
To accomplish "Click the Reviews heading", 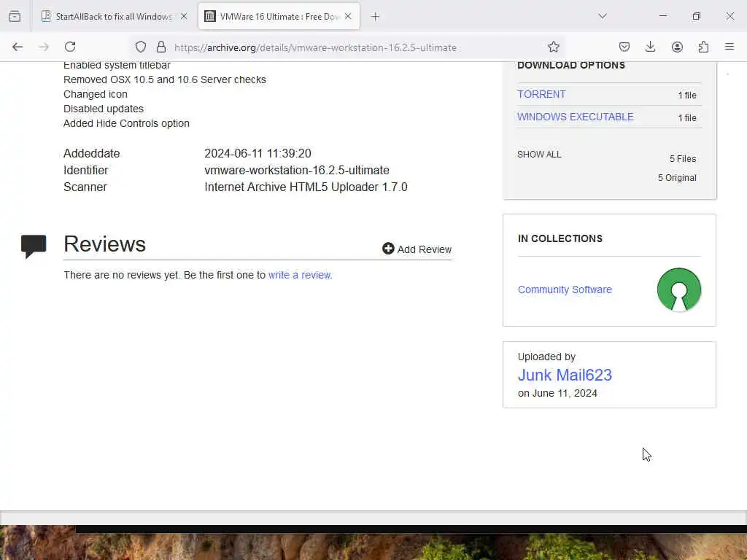I will [105, 244].
